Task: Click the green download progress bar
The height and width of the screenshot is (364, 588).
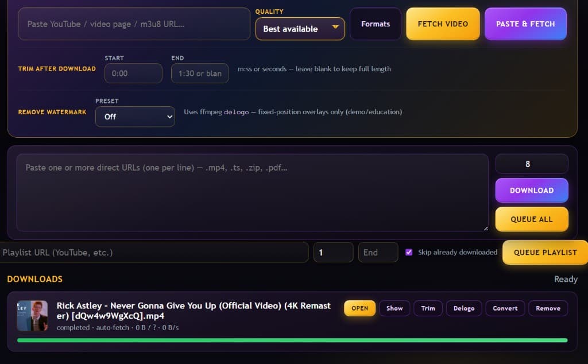Action: click(292, 340)
